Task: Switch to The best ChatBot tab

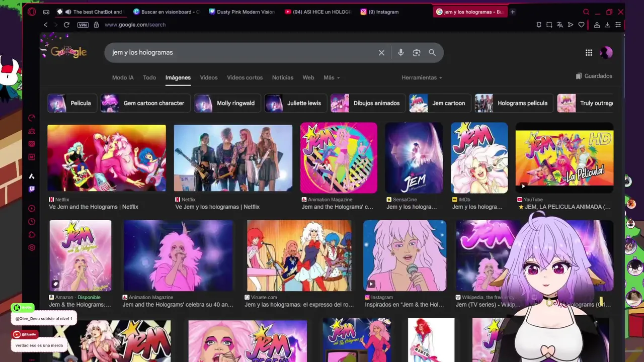Action: pos(91,12)
